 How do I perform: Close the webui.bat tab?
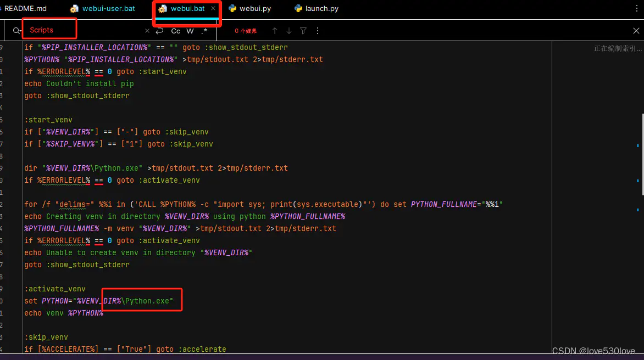tap(213, 8)
